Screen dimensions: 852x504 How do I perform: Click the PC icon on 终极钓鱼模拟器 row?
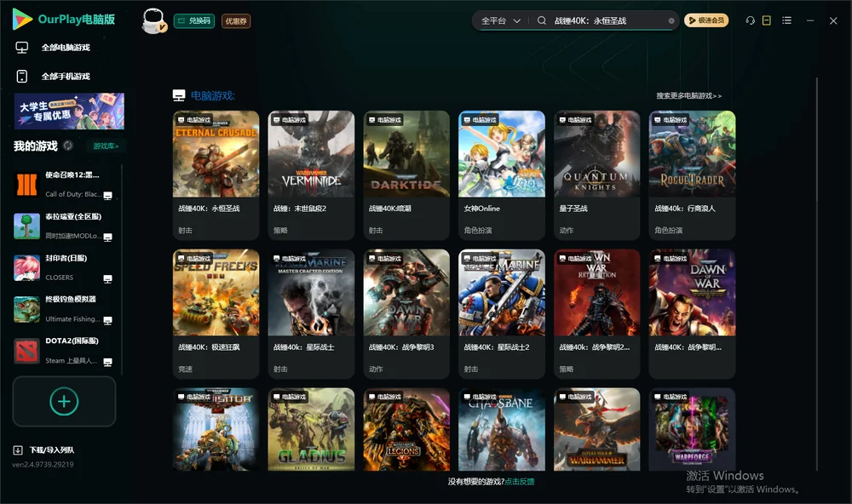click(107, 320)
